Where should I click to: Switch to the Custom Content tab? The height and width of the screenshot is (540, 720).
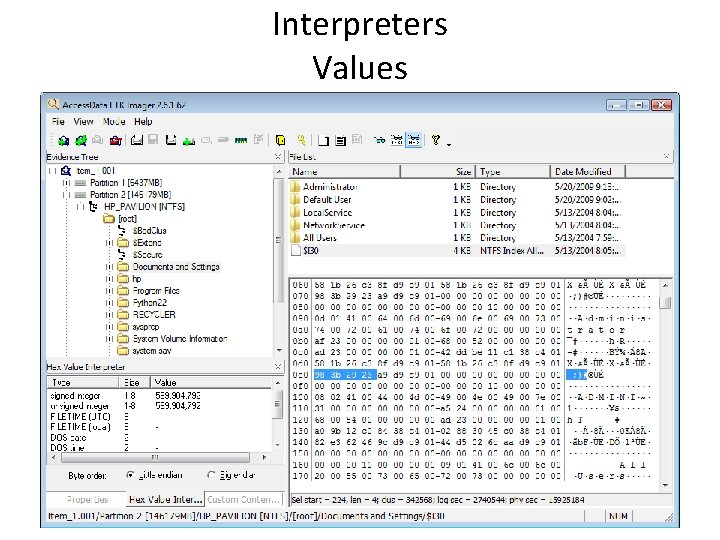(243, 499)
